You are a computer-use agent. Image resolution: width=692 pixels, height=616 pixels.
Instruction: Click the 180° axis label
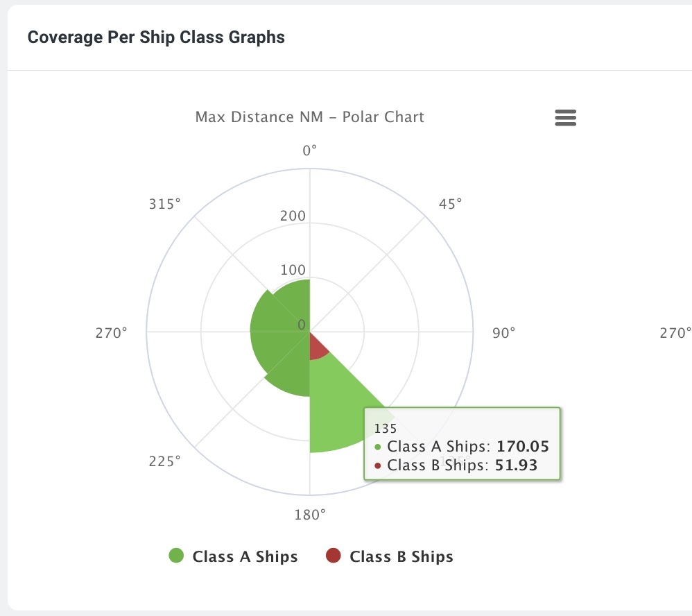pos(310,515)
